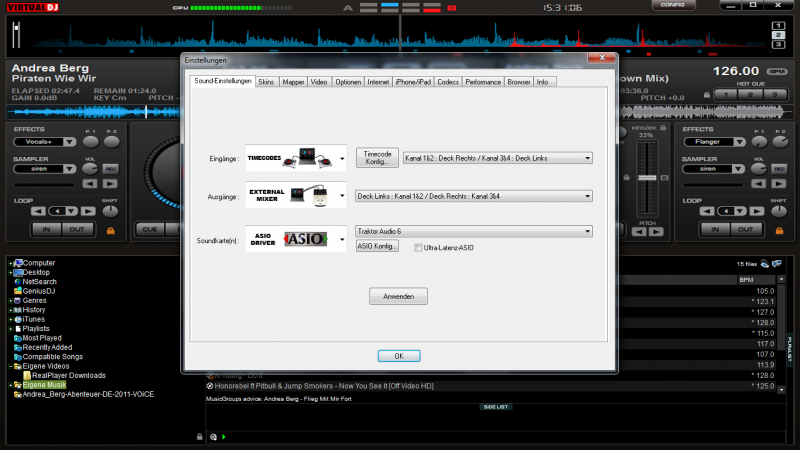
Task: Click the left deck loop IN button
Action: 46,230
